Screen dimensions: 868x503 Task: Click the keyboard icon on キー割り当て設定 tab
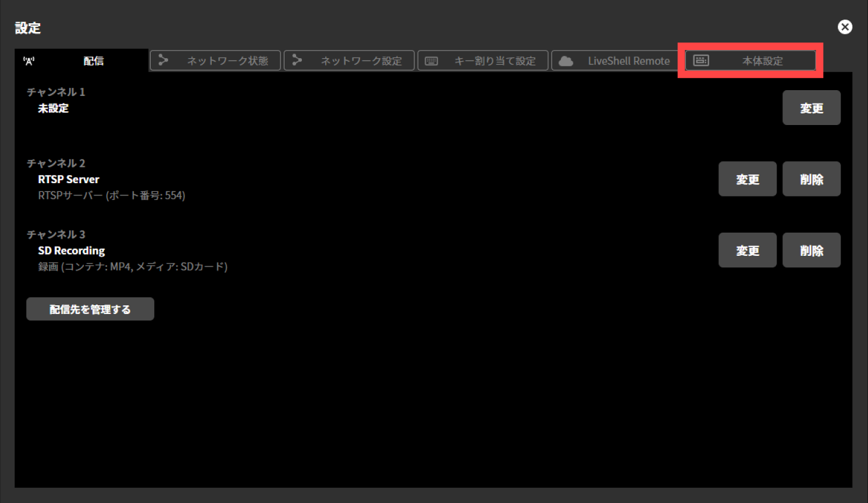431,60
